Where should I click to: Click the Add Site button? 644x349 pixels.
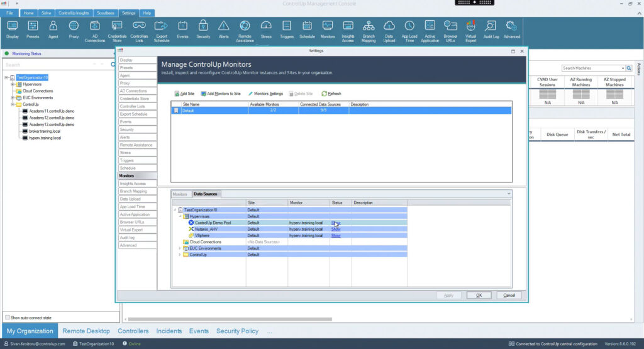pos(184,94)
